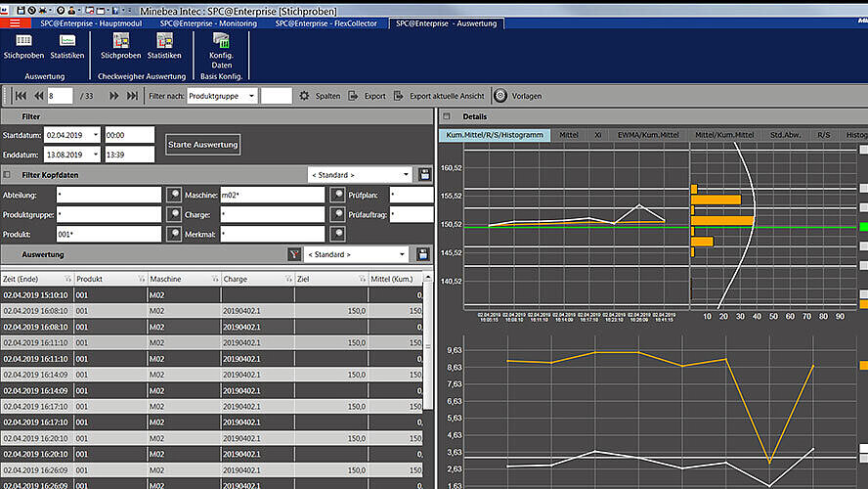The height and width of the screenshot is (489, 868).
Task: Click the Maschine field containing m02*
Action: tap(273, 195)
